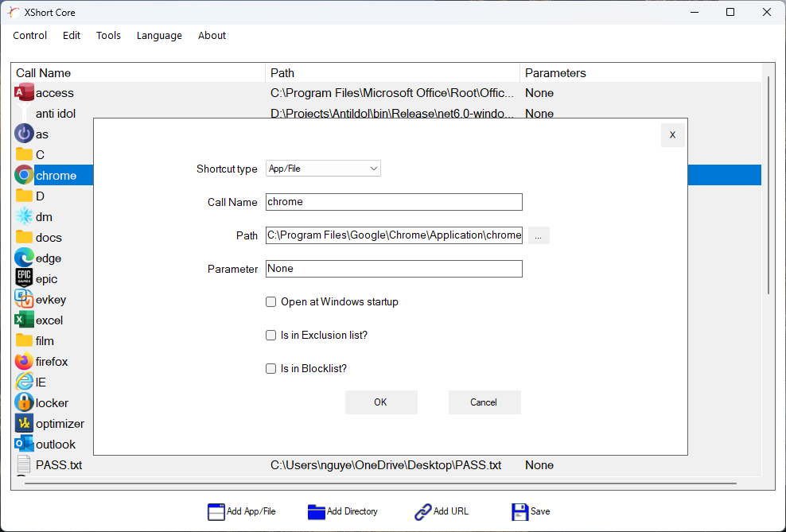
Task: Click the Chrome icon in the list
Action: pos(24,175)
